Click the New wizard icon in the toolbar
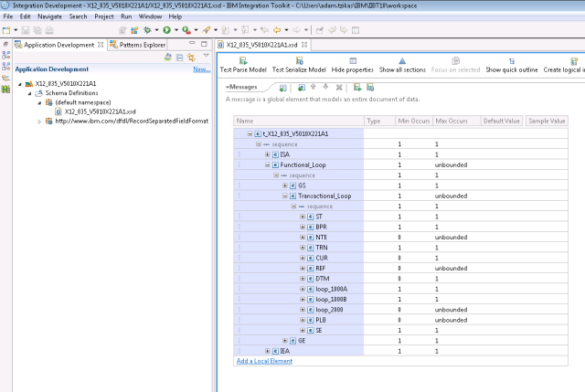 (6, 30)
